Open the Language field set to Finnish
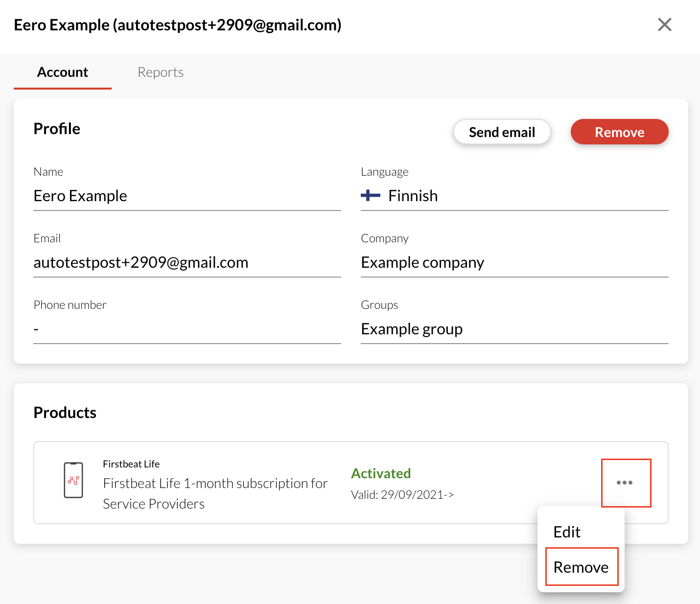Viewport: 700px width, 604px height. click(514, 196)
